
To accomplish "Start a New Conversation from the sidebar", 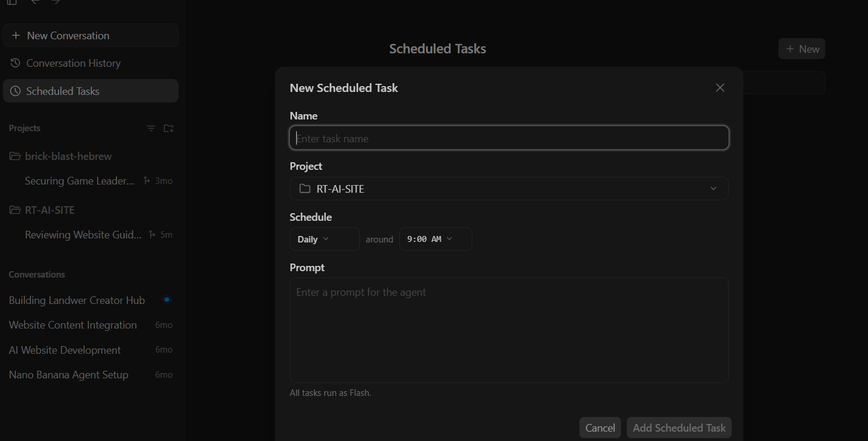I will tap(91, 35).
